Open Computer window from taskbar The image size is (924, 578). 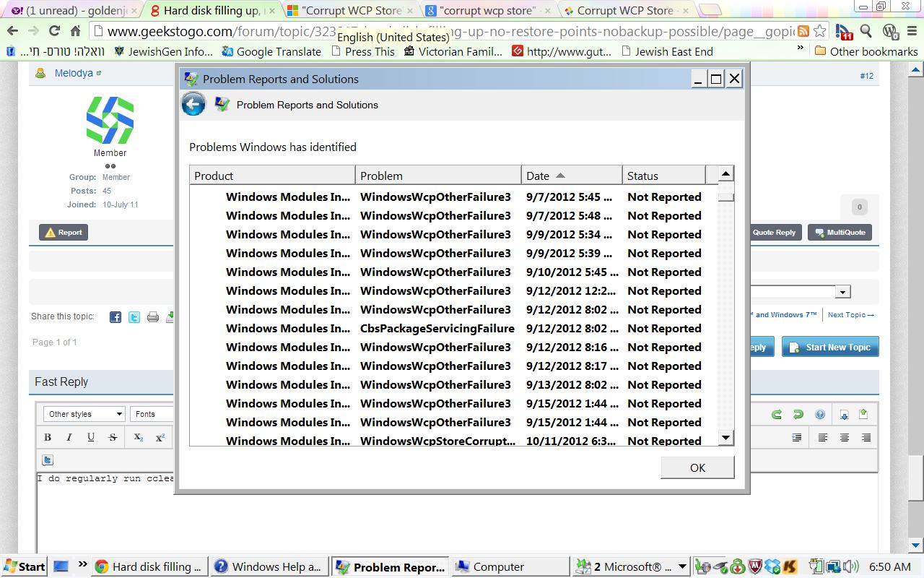[509, 566]
